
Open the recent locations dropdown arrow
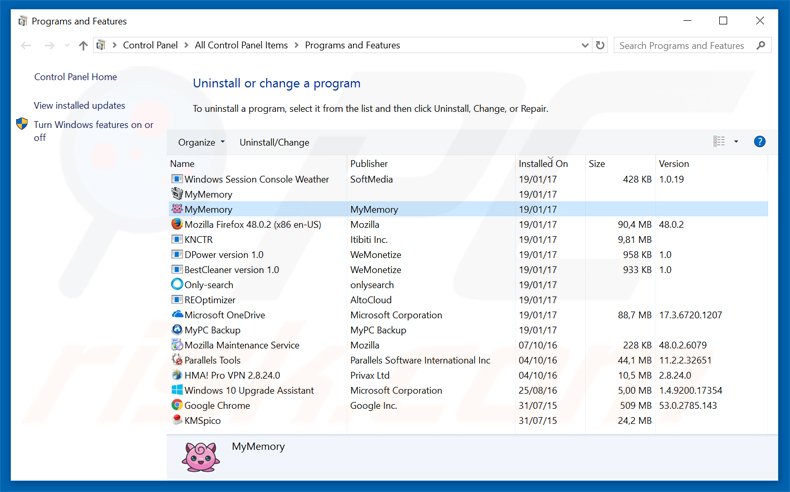click(67, 45)
